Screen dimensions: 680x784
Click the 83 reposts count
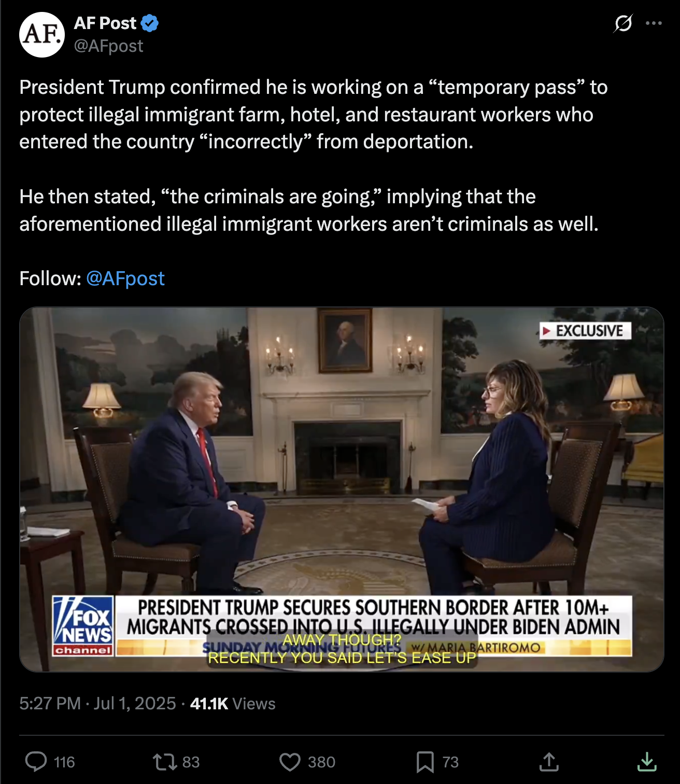click(191, 762)
